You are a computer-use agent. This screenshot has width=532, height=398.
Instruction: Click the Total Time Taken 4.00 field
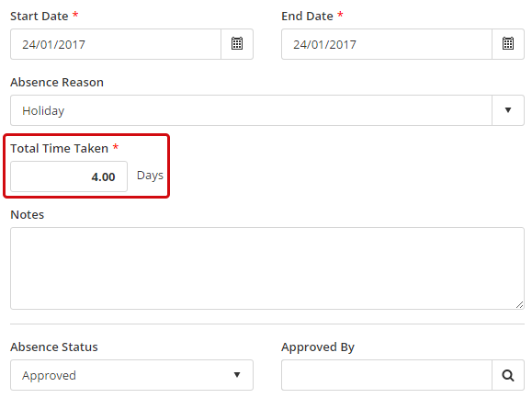tap(69, 176)
